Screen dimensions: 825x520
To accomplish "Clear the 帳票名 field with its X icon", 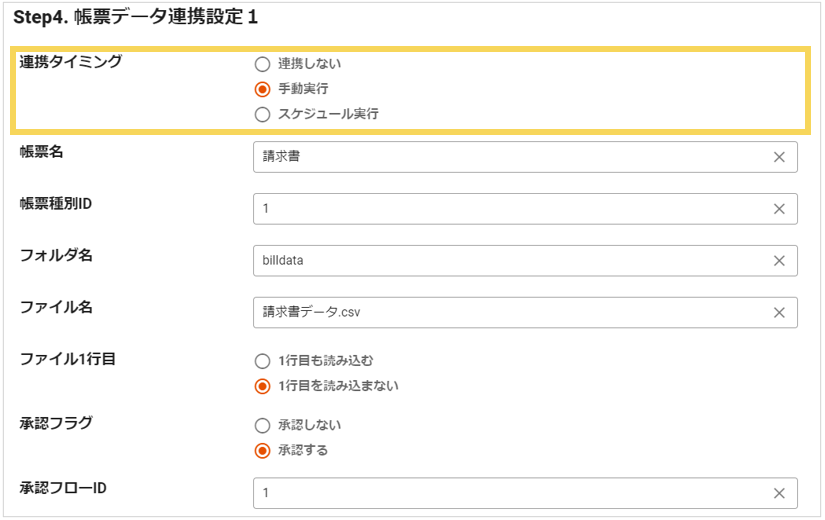I will click(x=779, y=157).
